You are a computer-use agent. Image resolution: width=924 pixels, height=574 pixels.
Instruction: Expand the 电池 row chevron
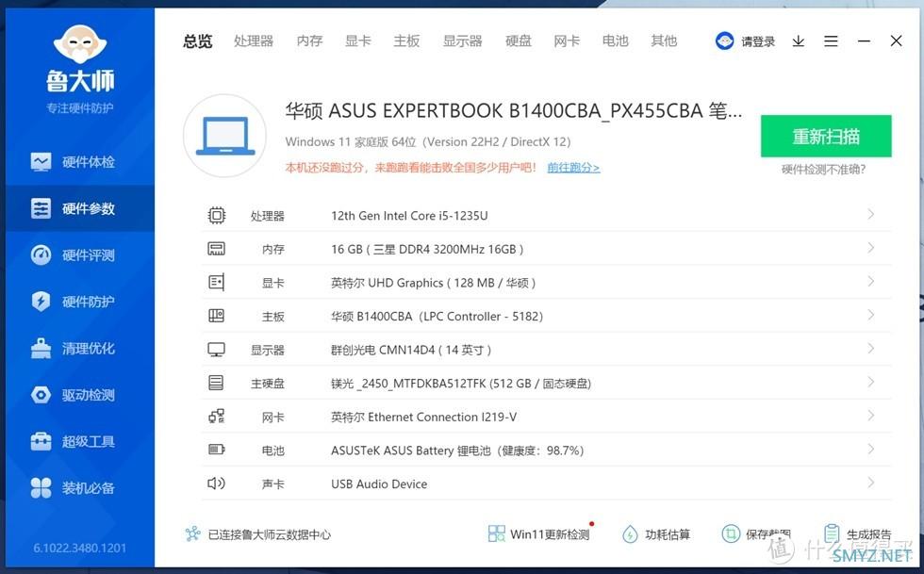click(870, 449)
